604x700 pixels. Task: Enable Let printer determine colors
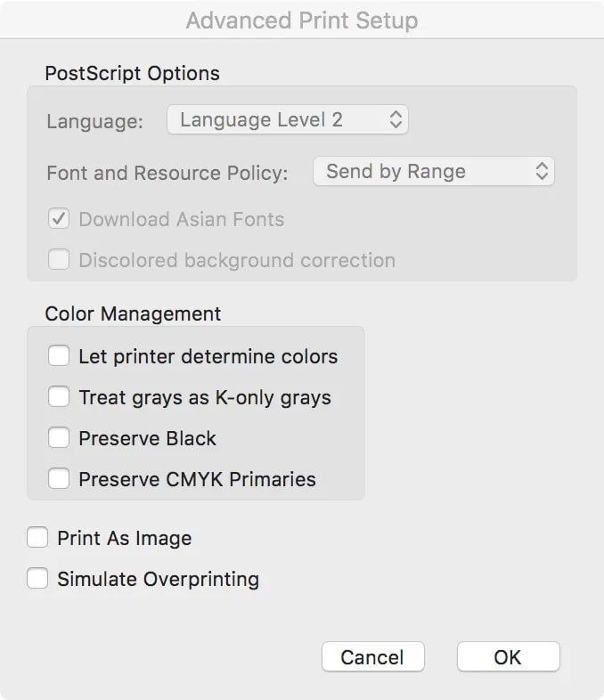point(59,356)
